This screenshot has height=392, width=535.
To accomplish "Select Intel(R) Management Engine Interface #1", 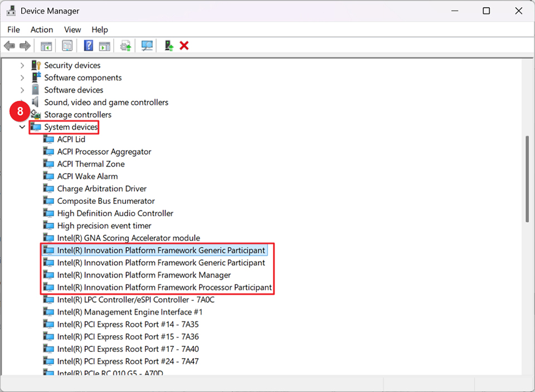I will click(x=130, y=312).
